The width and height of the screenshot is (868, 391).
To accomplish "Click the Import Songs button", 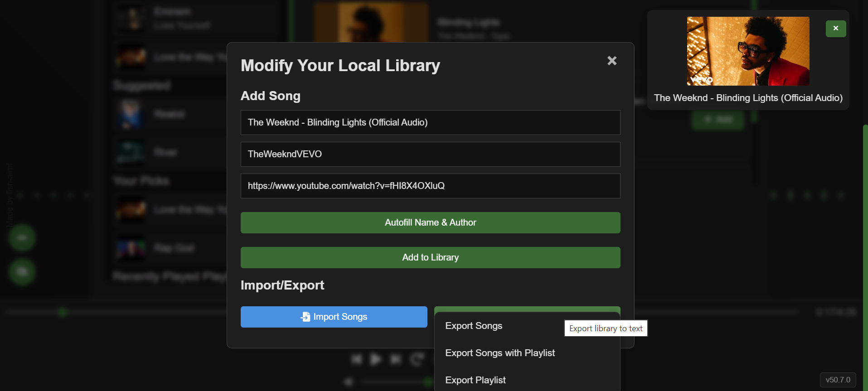I will click(x=334, y=317).
